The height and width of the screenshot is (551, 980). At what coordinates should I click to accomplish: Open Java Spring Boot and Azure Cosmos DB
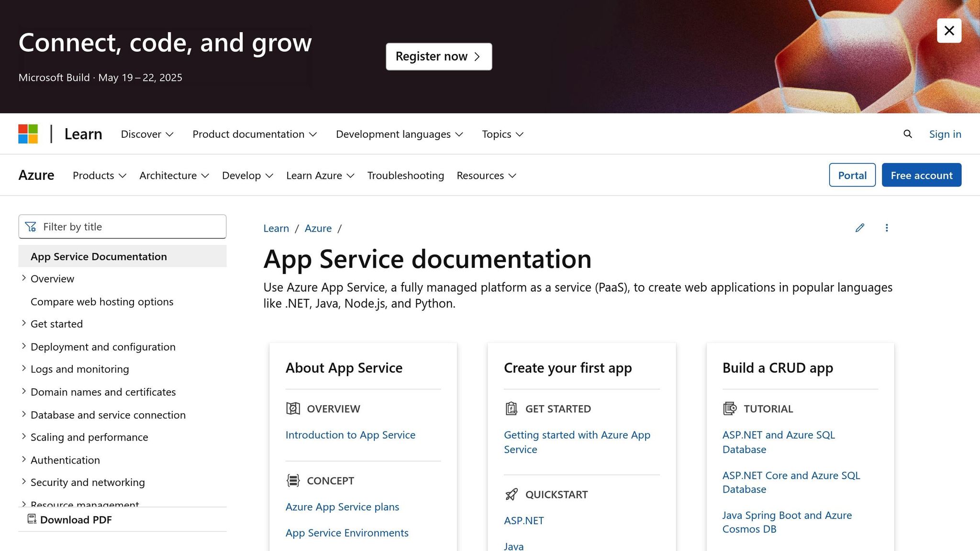click(787, 522)
